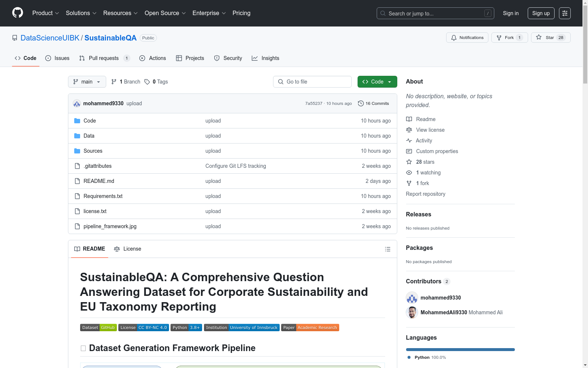Image resolution: width=588 pixels, height=368 pixels.
Task: Click the README.md file icon
Action: pyautogui.click(x=77, y=181)
